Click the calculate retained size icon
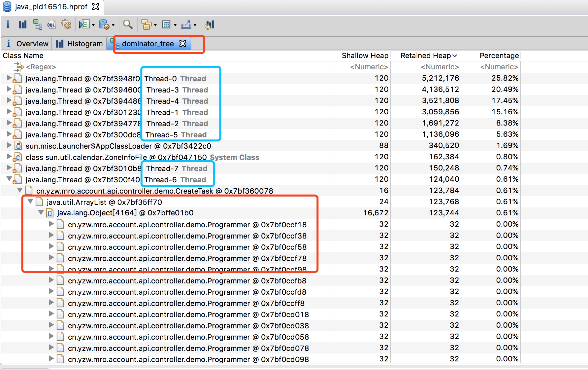Image resolution: width=588 pixels, height=370 pixels. pyautogui.click(x=166, y=25)
